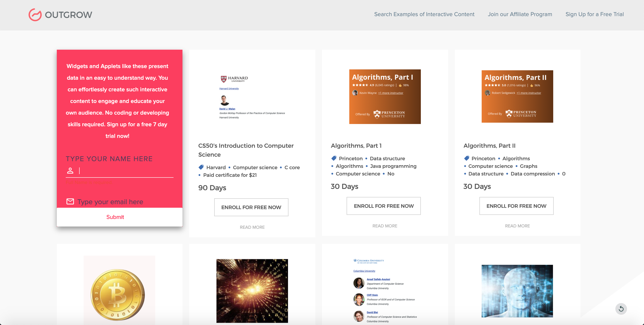The height and width of the screenshot is (325, 644).
Task: Enroll for free in CS50's Introduction course
Action: point(251,207)
